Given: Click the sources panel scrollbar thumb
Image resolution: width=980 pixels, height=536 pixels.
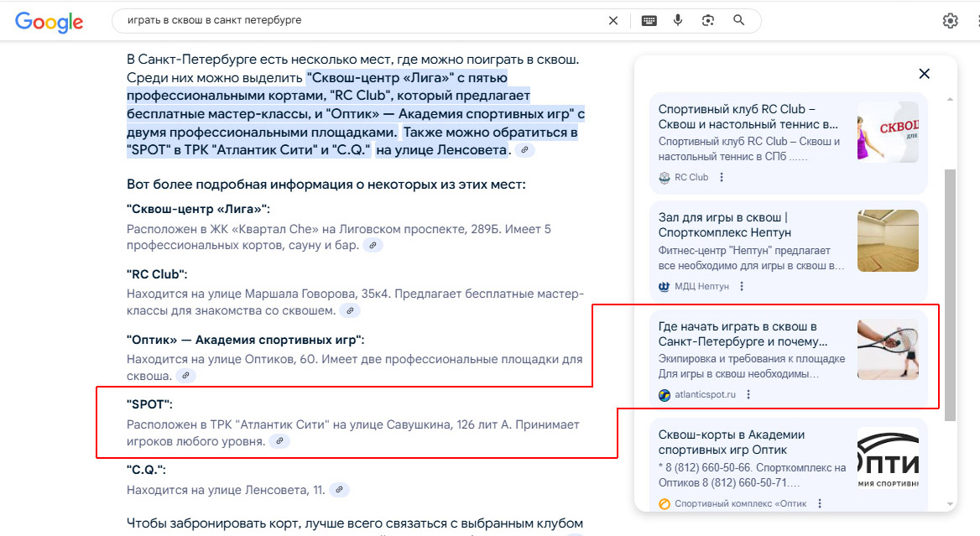Looking at the screenshot, I should click(950, 294).
